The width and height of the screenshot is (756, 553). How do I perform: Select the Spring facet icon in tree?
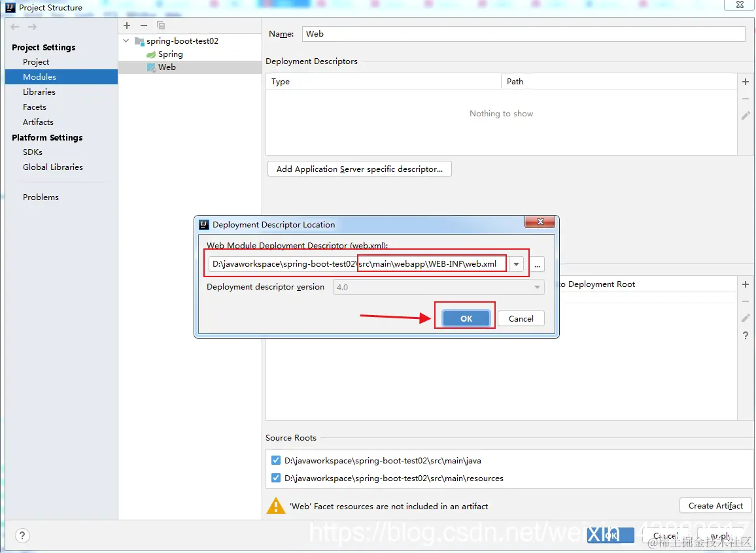151,54
